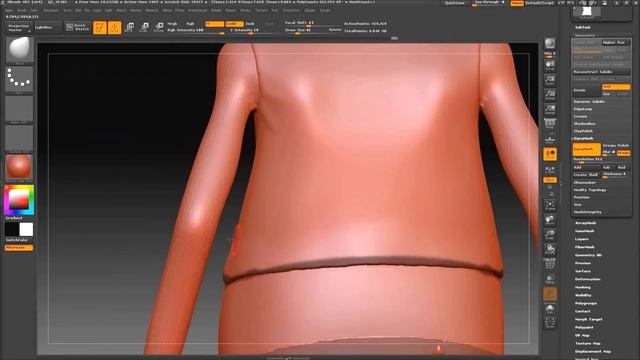The width and height of the screenshot is (640, 360).
Task: Open the SubTool subpalette
Action: tap(583, 27)
